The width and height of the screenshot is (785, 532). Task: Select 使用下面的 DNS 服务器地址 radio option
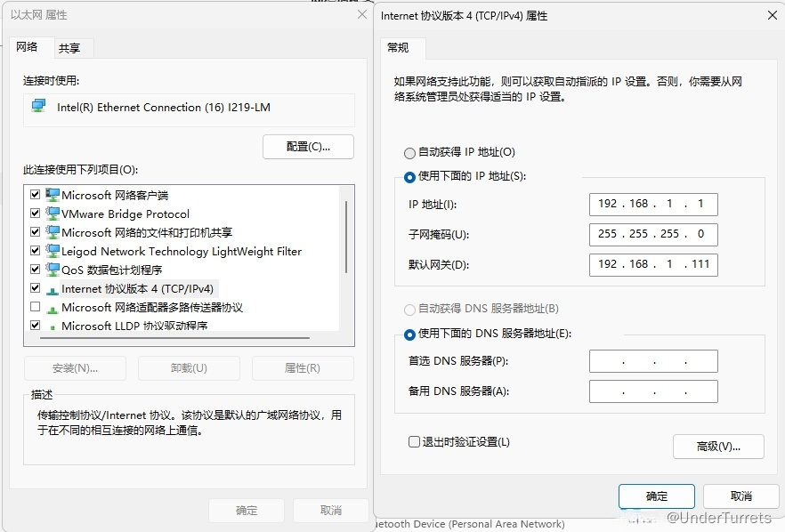point(409,335)
